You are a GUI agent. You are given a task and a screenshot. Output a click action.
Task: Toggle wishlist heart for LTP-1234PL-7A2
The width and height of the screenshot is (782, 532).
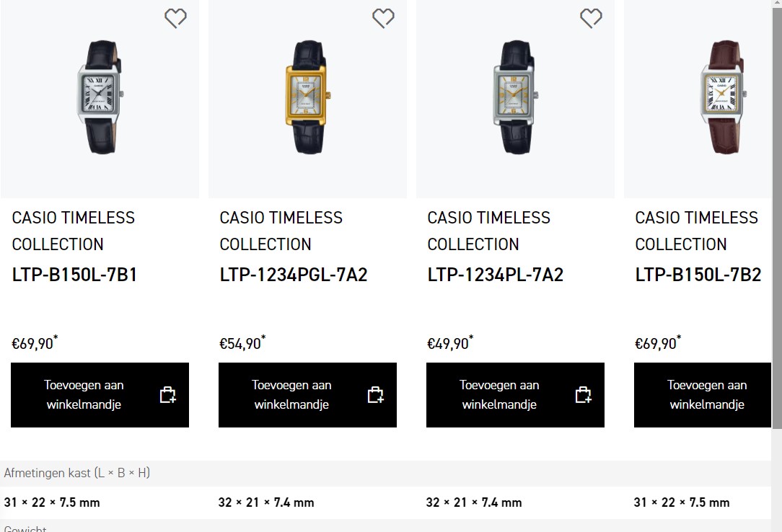coord(591,19)
